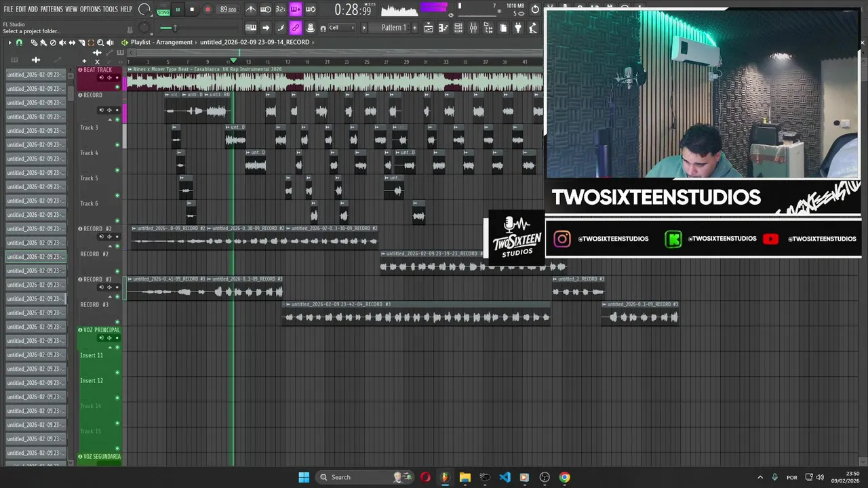
Task: Toggle the recording countdown button
Action: [280, 9]
